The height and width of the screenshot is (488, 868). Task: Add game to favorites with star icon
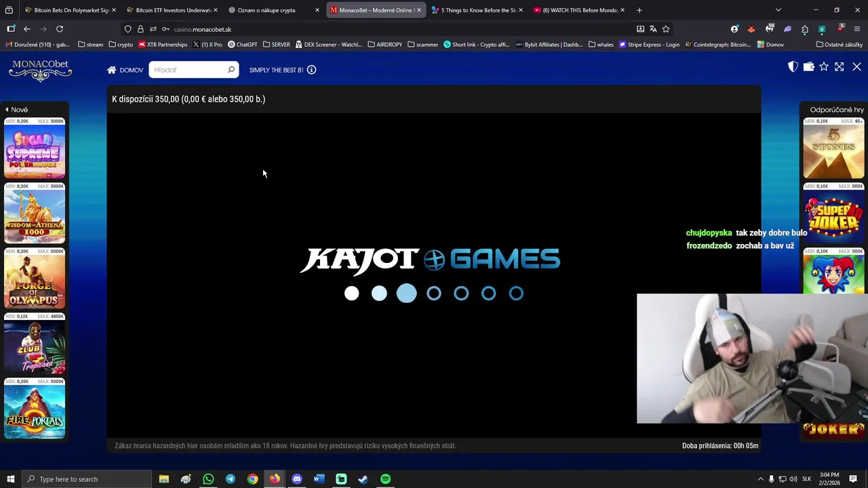824,66
